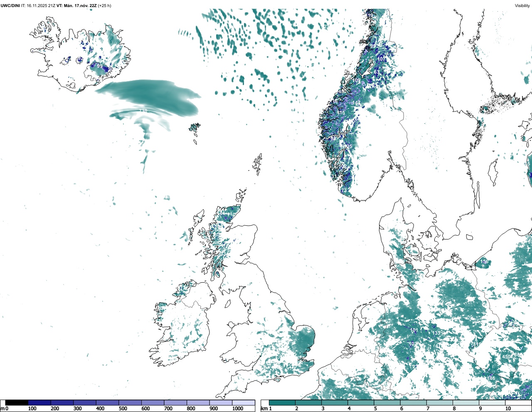Click the "156" visibility value on the map
Viewport: 532px width, 412px height.
[x=484, y=262]
